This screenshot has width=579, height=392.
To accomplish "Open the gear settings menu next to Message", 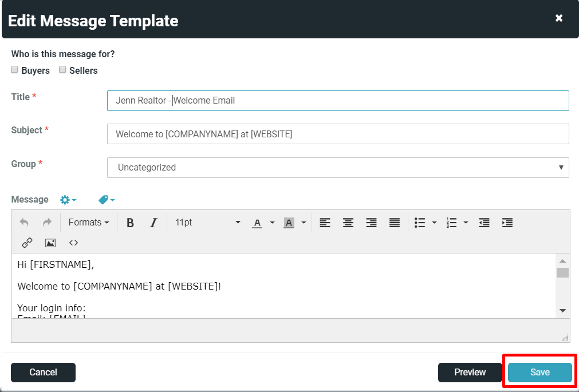I will pos(66,199).
